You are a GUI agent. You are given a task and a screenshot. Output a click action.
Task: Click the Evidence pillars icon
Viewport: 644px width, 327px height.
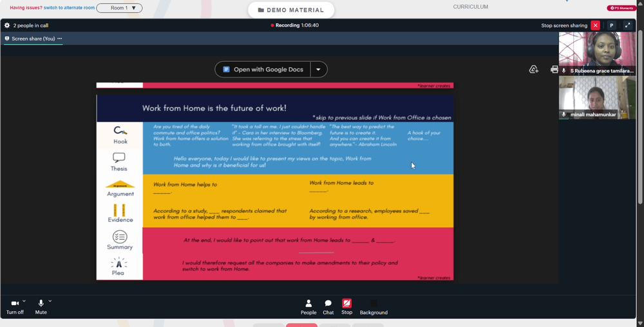click(x=120, y=210)
